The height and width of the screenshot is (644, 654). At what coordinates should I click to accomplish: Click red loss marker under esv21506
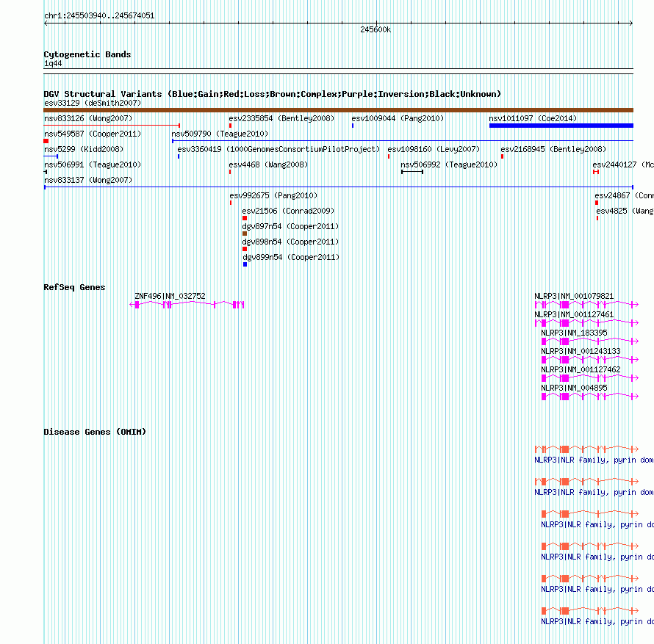245,218
